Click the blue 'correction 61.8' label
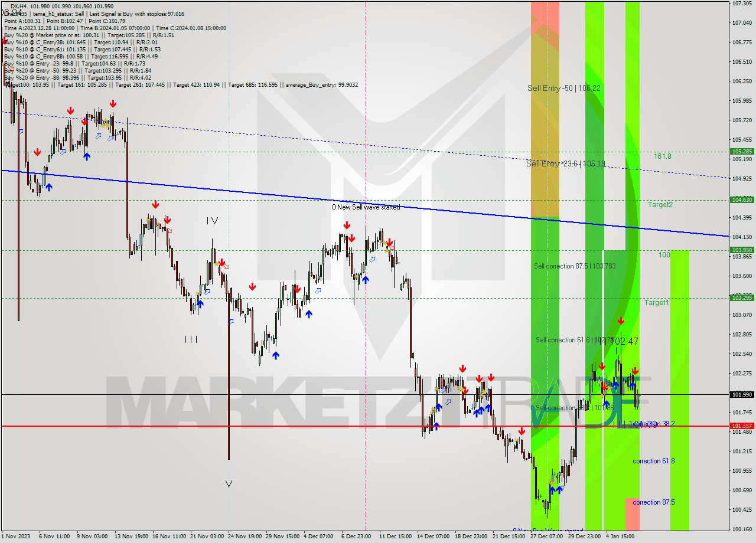Viewport: 756px width, 543px height. click(x=653, y=461)
